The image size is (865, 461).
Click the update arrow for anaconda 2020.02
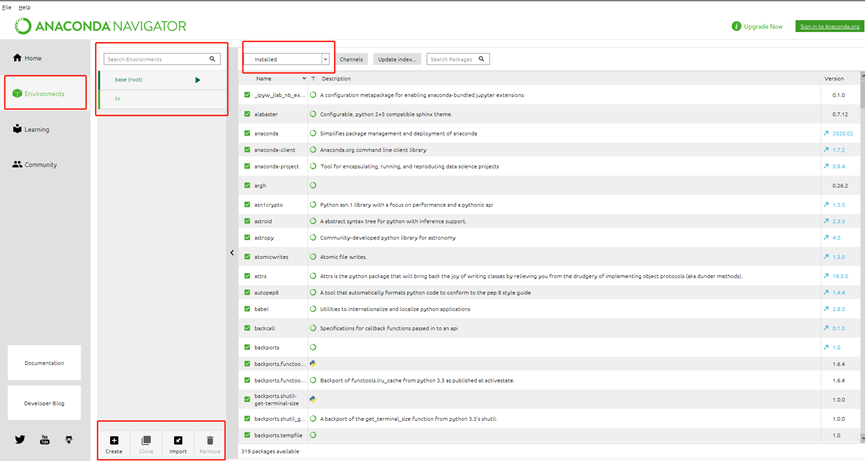coord(826,133)
